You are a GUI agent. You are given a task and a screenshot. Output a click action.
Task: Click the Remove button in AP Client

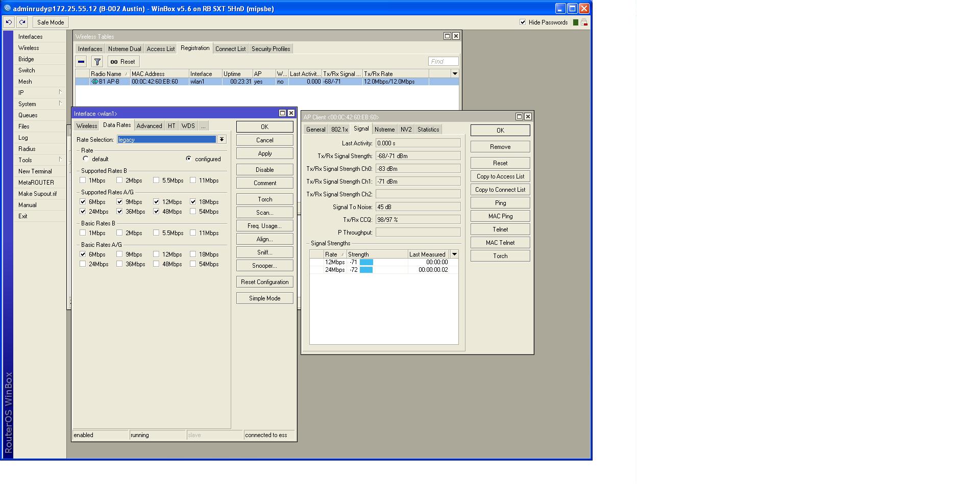click(x=500, y=147)
